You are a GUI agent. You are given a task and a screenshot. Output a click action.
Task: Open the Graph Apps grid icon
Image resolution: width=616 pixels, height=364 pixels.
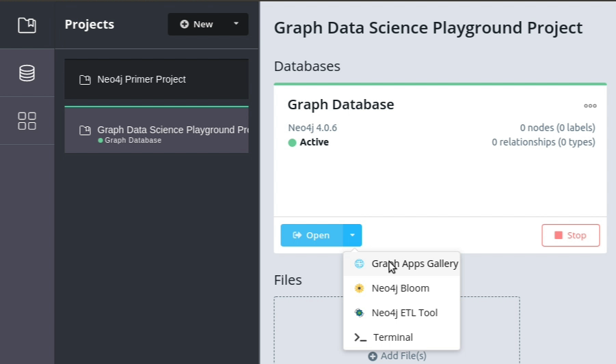pos(27,121)
